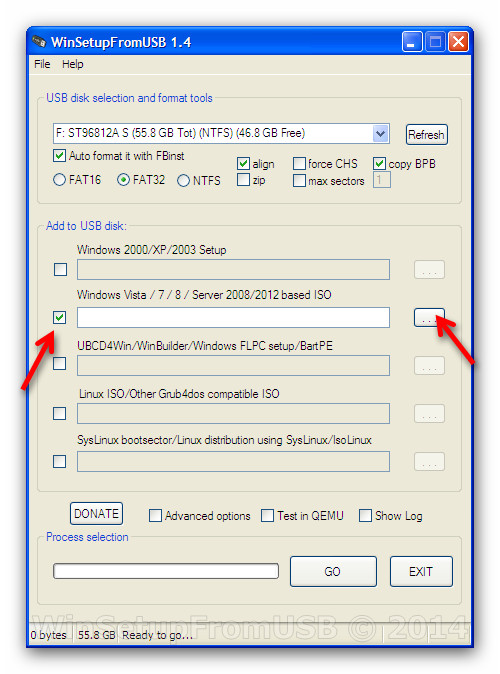Toggle the force CHS checkbox
Image resolution: width=500 pixels, height=674 pixels.
(x=299, y=164)
